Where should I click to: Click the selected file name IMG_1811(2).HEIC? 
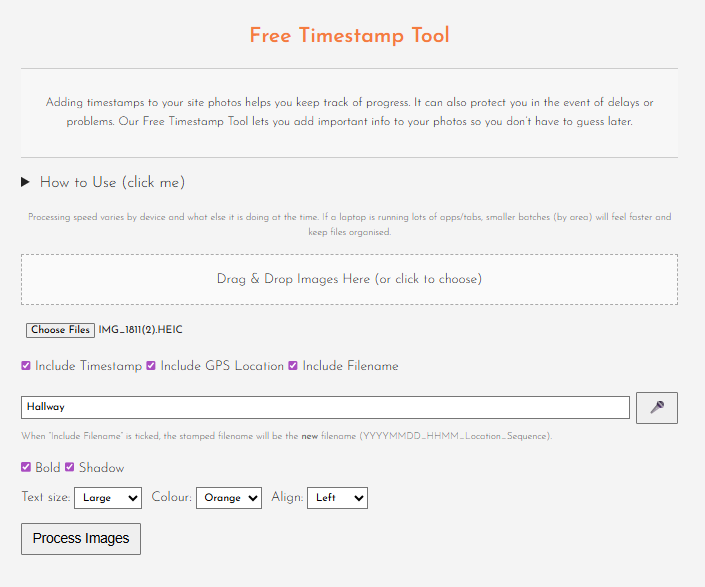coord(140,330)
